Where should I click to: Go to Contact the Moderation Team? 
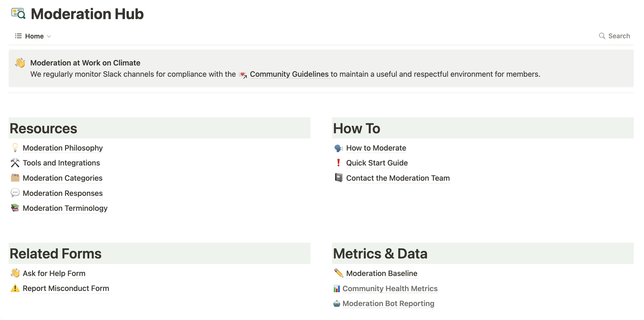point(398,178)
